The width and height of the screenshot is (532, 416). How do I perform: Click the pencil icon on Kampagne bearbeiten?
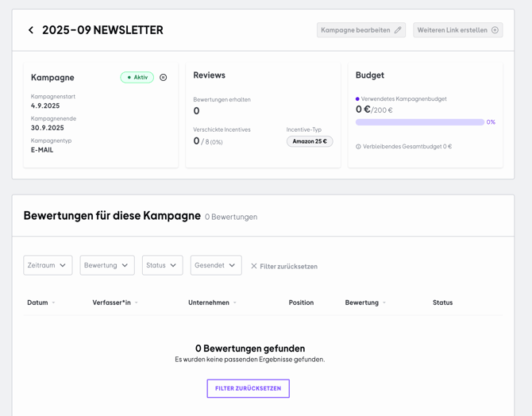pyautogui.click(x=398, y=30)
